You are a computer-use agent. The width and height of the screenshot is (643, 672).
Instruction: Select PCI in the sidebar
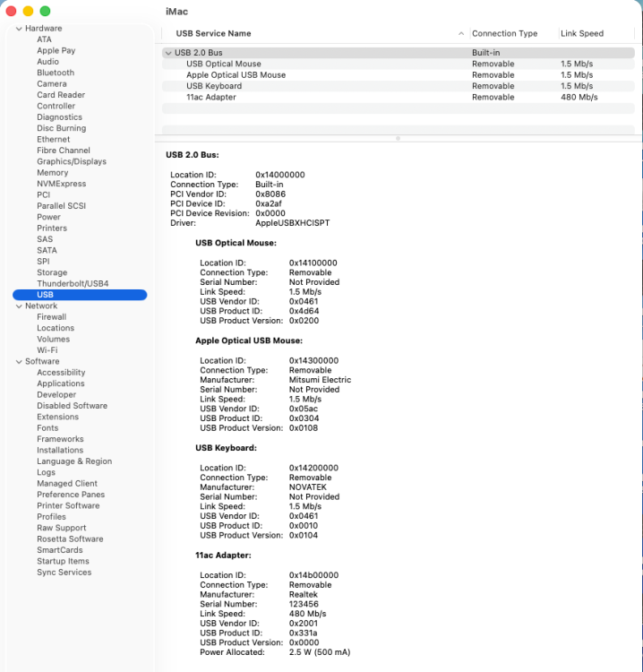point(43,195)
